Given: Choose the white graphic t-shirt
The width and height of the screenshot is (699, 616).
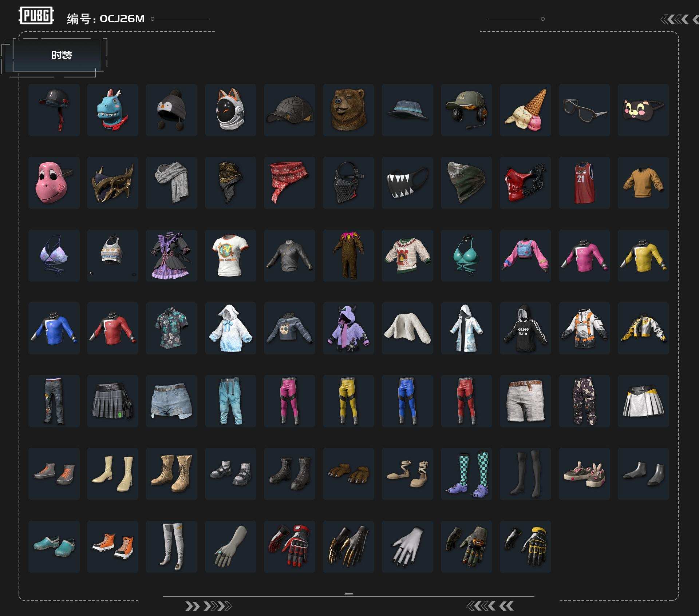Looking at the screenshot, I should click(230, 255).
